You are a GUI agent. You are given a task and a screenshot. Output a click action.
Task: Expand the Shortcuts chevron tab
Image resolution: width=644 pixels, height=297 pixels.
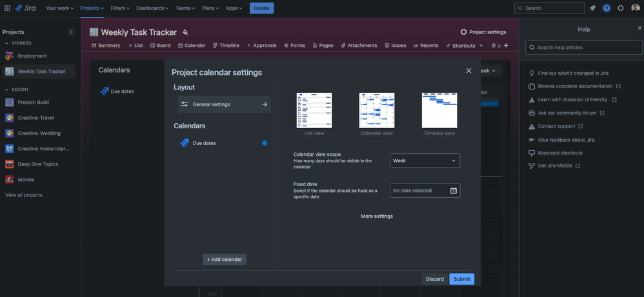tap(481, 46)
